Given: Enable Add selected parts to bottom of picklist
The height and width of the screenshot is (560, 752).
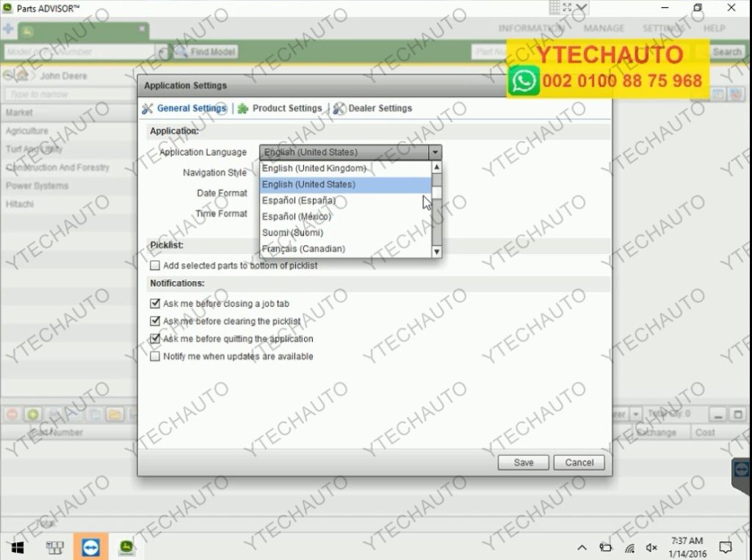Looking at the screenshot, I should [155, 266].
